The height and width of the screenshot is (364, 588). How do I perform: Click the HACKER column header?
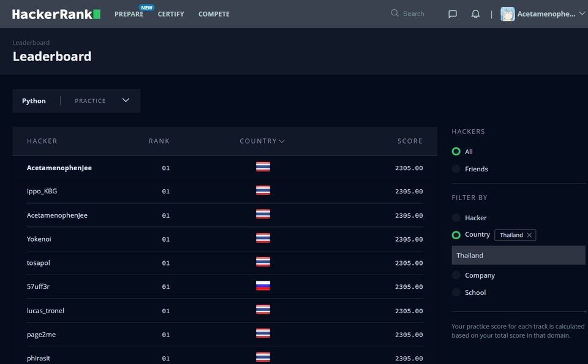click(42, 141)
